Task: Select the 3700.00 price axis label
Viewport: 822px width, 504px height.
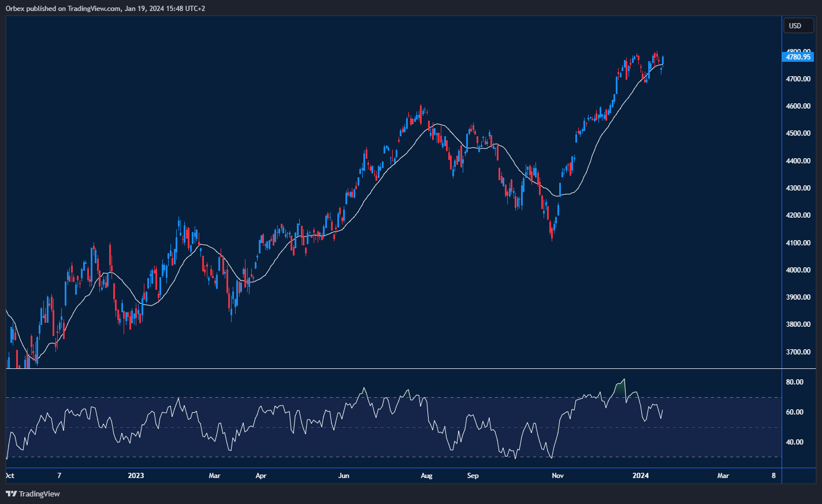Action: [x=798, y=352]
